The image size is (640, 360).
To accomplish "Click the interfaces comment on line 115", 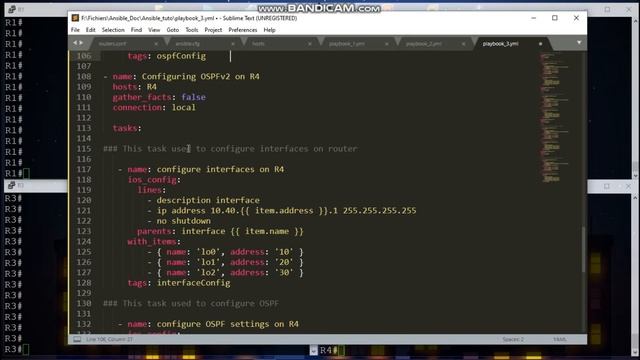I will 230,149.
